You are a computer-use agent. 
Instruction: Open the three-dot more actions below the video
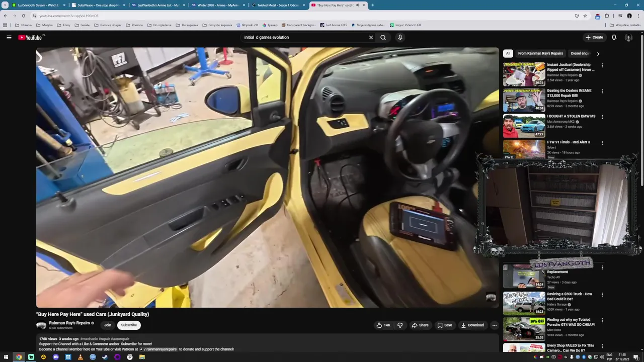coord(494,325)
